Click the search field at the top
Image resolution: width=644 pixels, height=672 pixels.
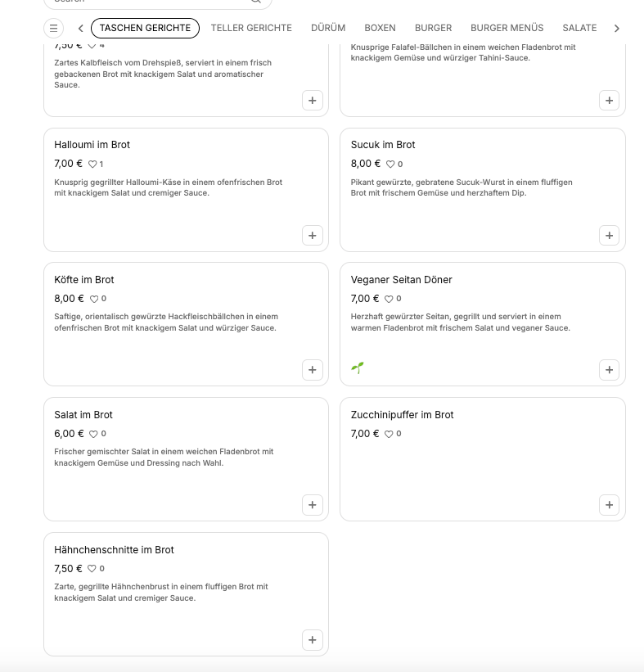pyautogui.click(x=158, y=2)
